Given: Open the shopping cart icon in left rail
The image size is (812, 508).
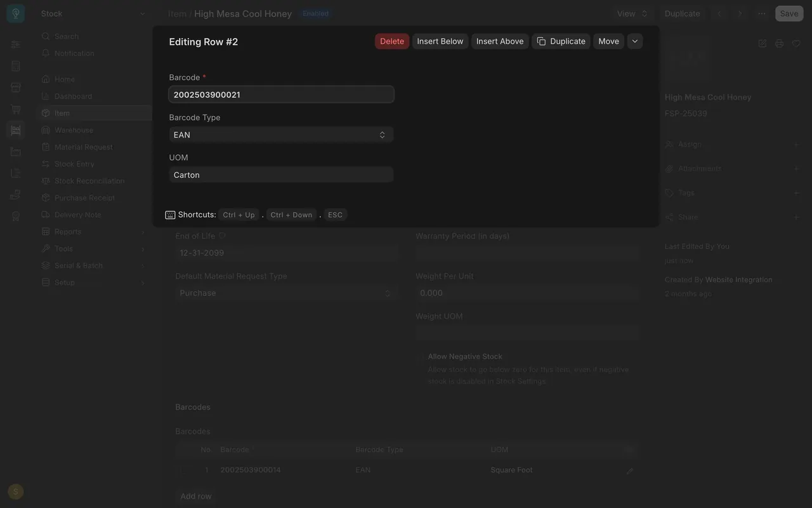Looking at the screenshot, I should point(16,109).
